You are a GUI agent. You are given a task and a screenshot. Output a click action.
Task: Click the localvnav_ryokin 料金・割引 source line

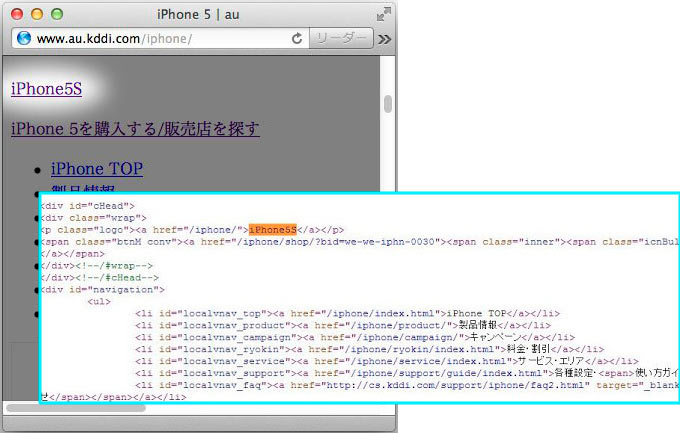point(369,349)
